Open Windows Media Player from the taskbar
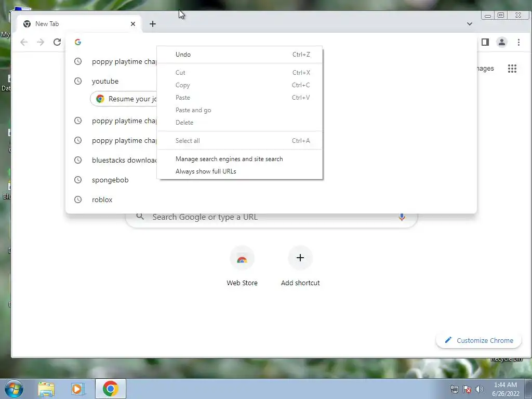 [x=77, y=389]
